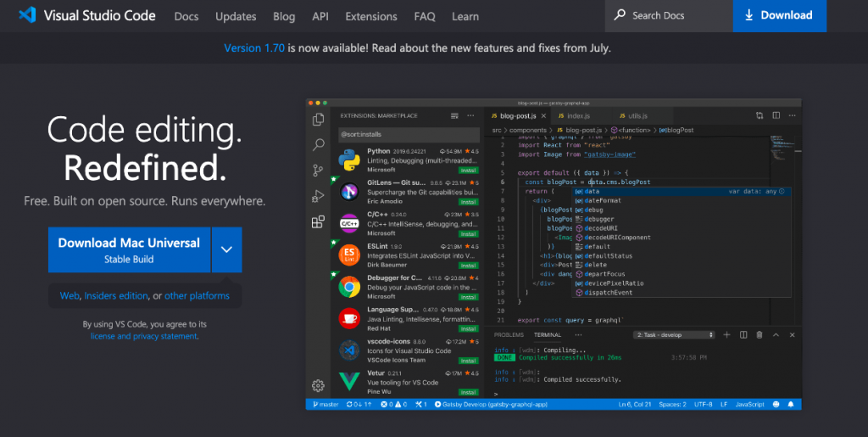The width and height of the screenshot is (868, 437).
Task: Open the FAQ page
Action: 425,17
